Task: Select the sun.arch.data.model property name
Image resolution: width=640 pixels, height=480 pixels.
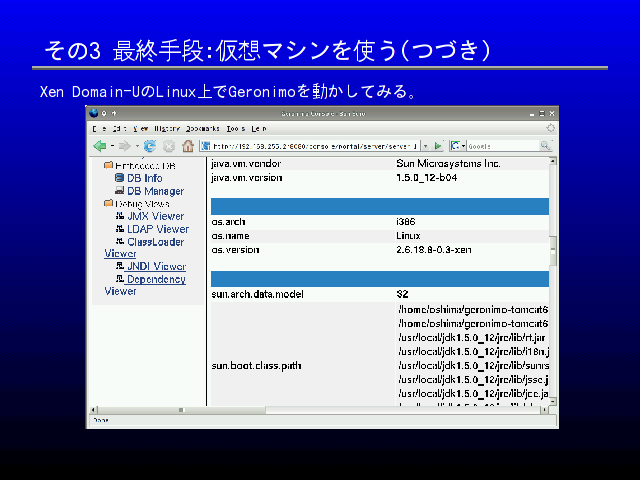Action: (x=257, y=294)
